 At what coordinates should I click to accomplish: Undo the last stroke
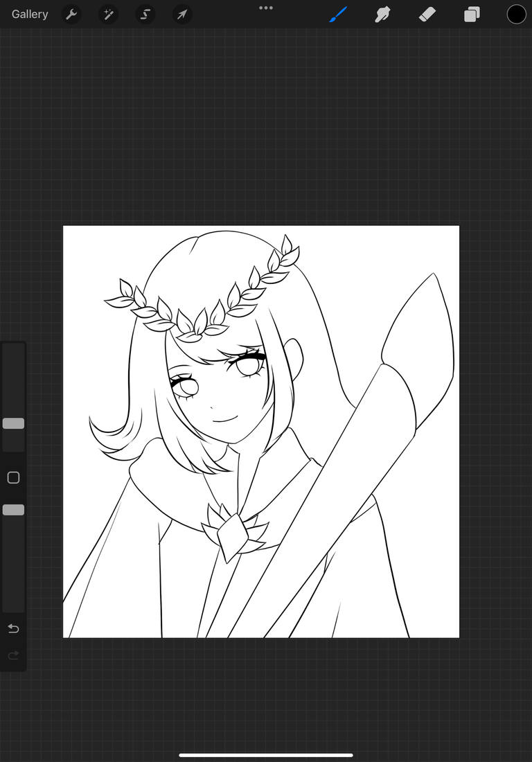(x=14, y=629)
